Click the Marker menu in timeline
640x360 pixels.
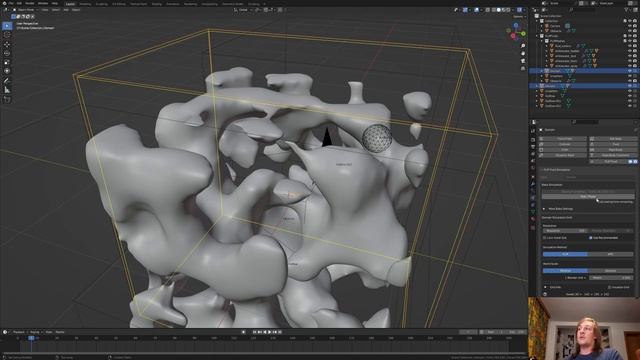click(60, 332)
